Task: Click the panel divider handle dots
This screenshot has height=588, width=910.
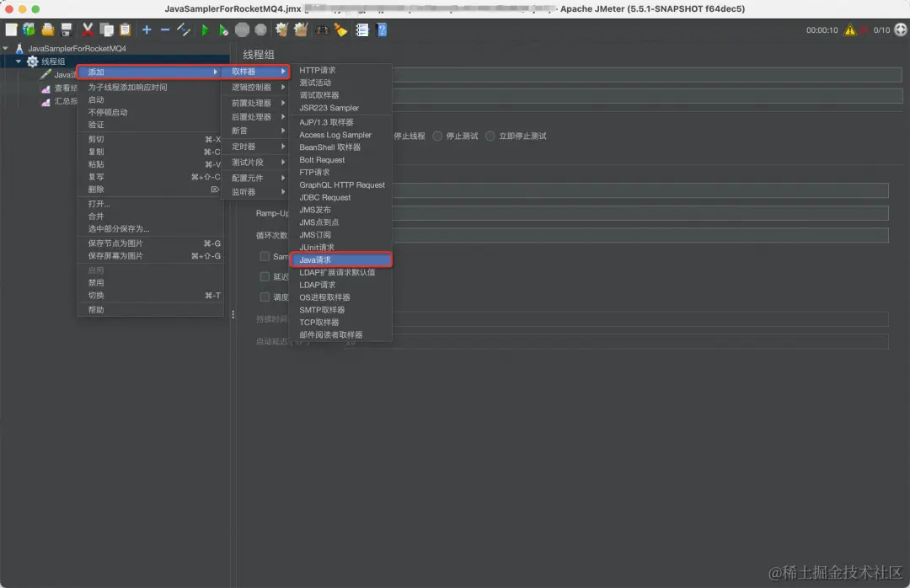Action: click(x=233, y=314)
